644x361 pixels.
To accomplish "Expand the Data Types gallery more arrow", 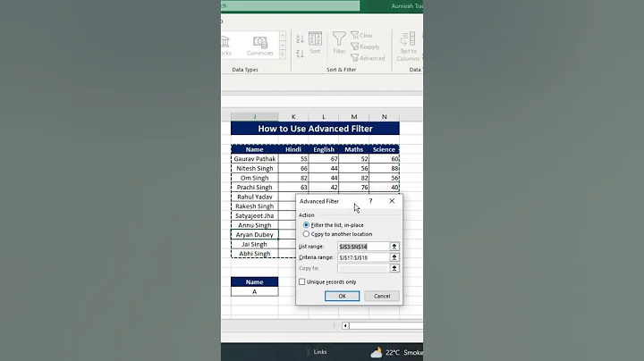I will coord(282,55).
